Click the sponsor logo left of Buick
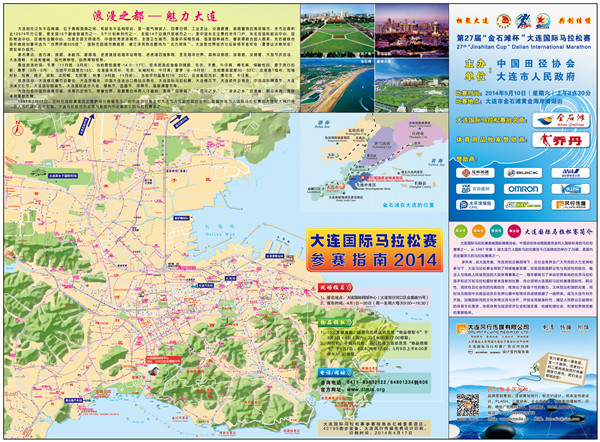The height and width of the screenshot is (442, 600). 475,173
